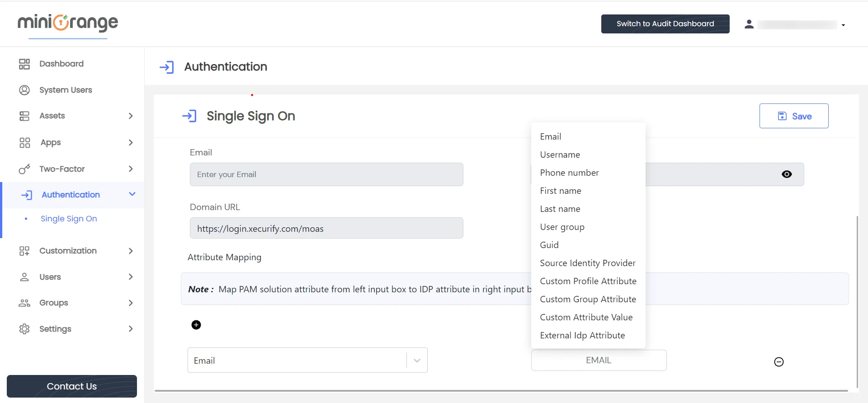Click the Customization icon in sidebar
The image size is (868, 403).
click(x=24, y=251)
